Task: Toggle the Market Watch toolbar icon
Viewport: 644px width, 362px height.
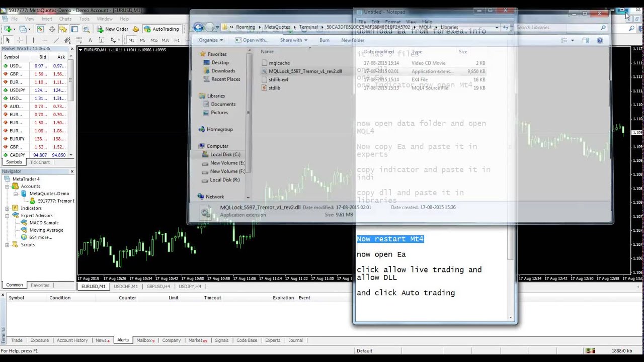Action: 41,29
